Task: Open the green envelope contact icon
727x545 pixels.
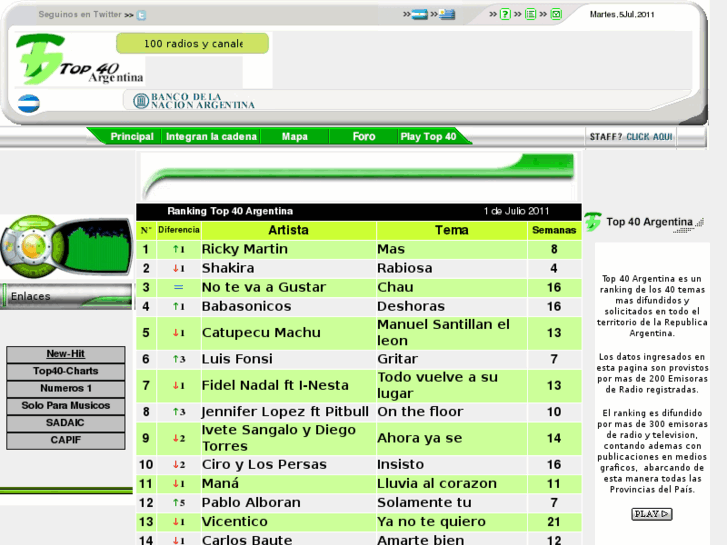Action: (x=556, y=14)
